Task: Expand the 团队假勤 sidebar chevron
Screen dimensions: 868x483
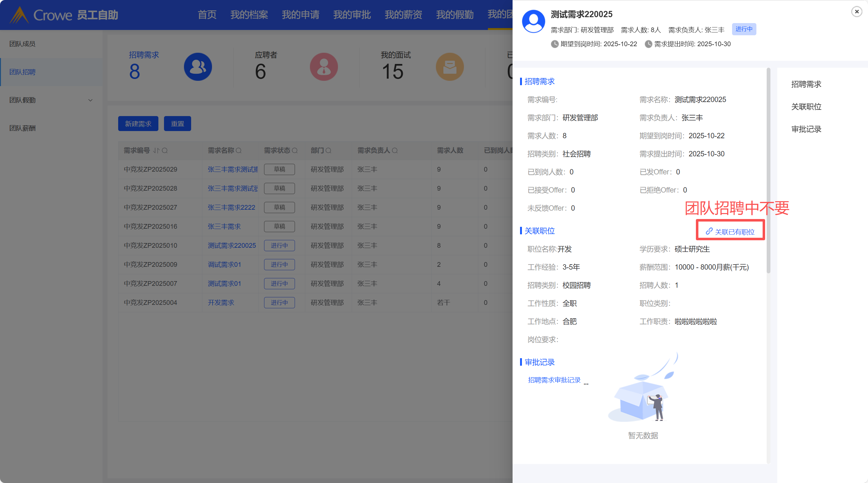Action: (90, 100)
